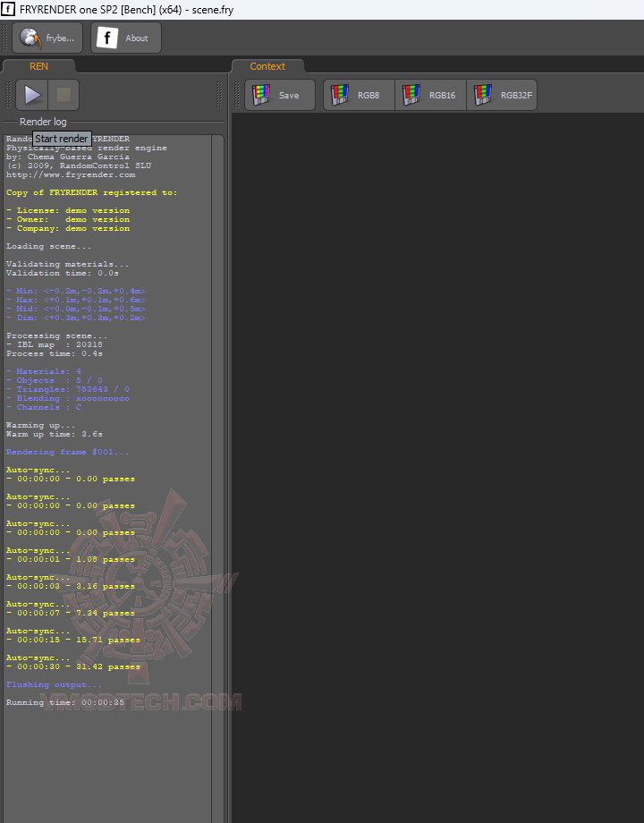Open the frybench toolbar button
This screenshot has width=644, height=823.
pyautogui.click(x=47, y=38)
